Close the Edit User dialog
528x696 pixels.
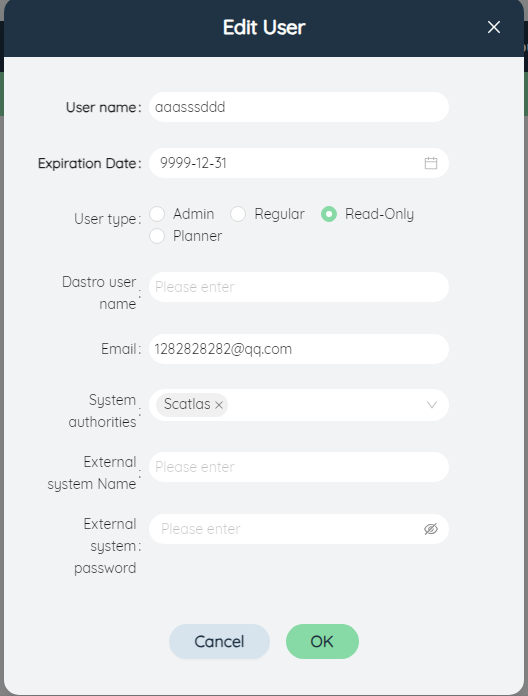[493, 27]
